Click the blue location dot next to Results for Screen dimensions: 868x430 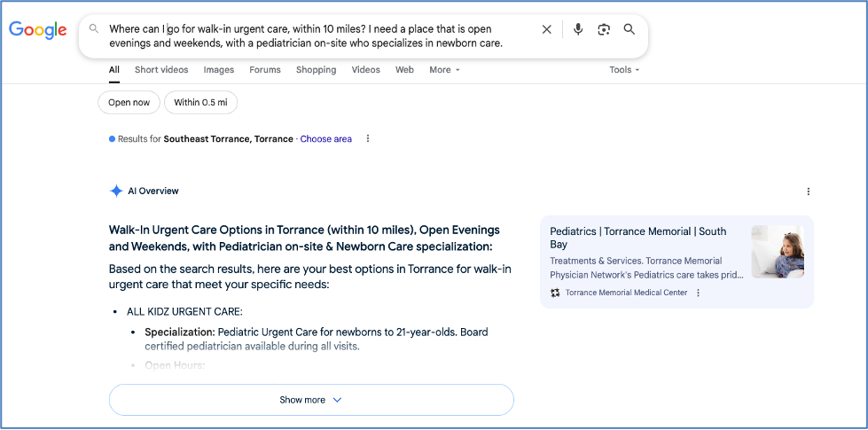click(x=112, y=139)
